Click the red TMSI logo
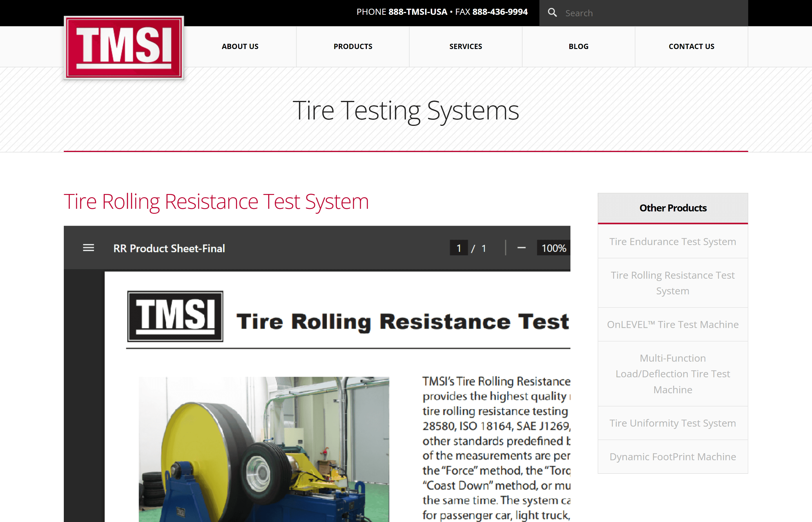The image size is (812, 522). click(124, 48)
